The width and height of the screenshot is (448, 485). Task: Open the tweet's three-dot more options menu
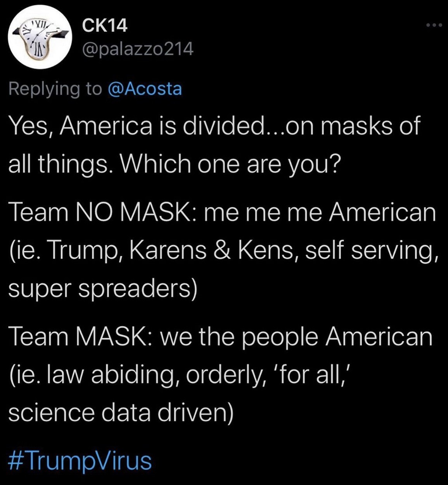pyautogui.click(x=434, y=26)
